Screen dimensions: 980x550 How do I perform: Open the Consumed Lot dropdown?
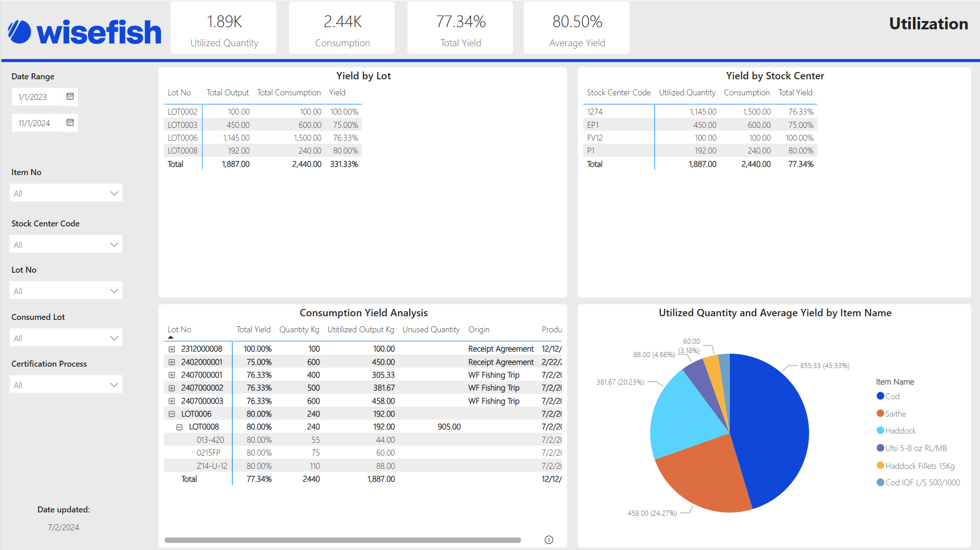click(x=66, y=338)
